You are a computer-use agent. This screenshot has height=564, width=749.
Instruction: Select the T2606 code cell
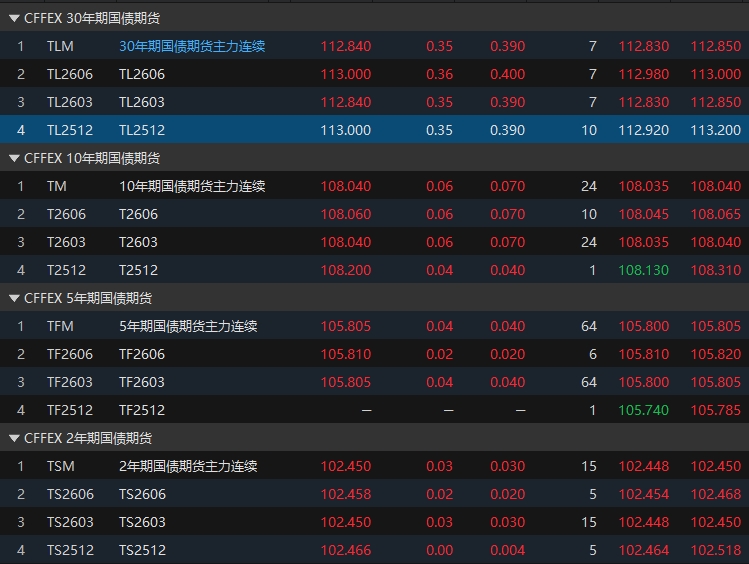(66, 214)
